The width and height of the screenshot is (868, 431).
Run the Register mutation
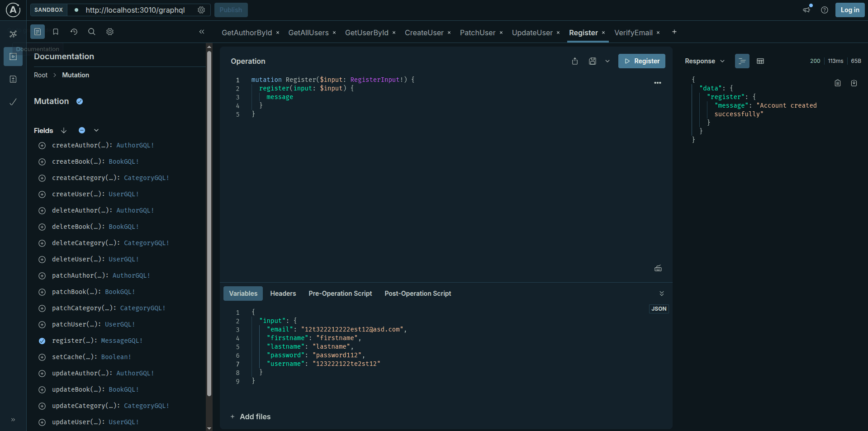642,61
